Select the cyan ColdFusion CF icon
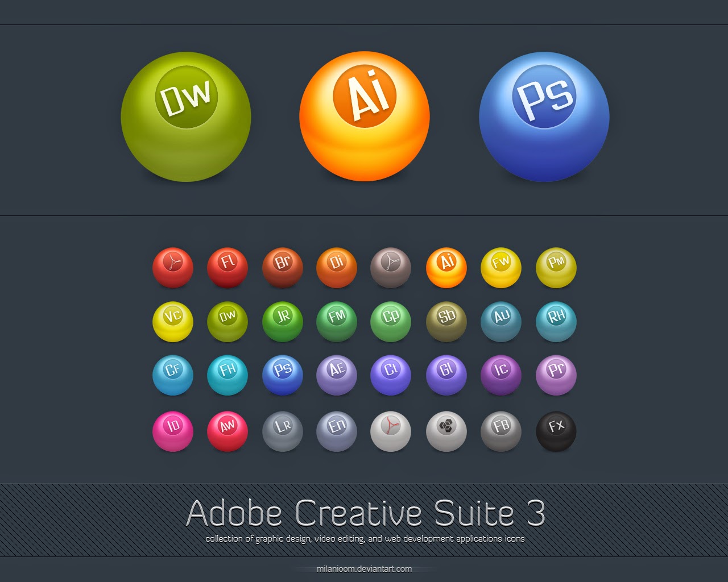 173,375
